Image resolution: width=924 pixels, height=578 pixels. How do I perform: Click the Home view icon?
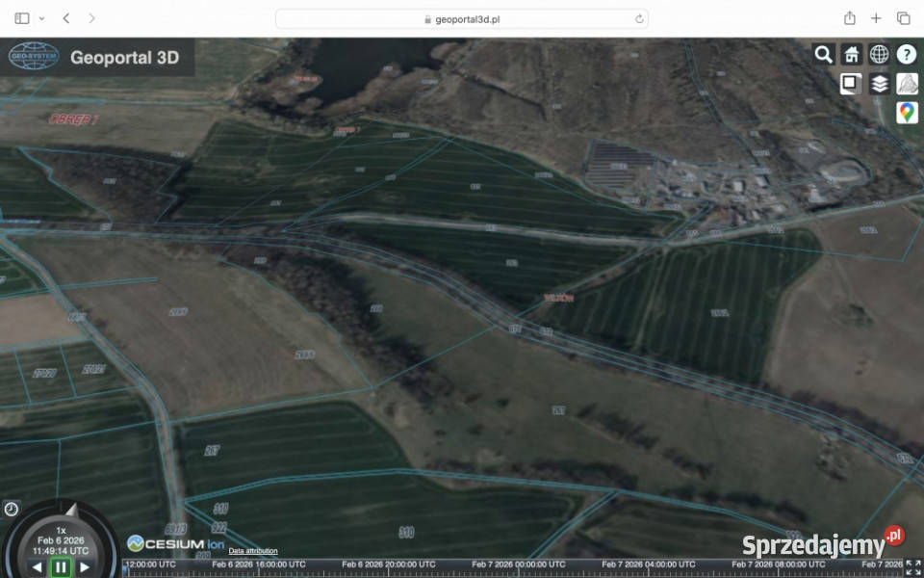point(851,55)
